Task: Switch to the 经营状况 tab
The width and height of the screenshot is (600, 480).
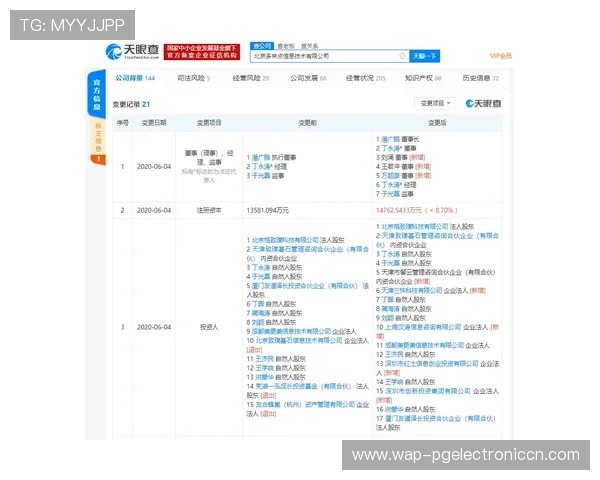Action: click(365, 78)
